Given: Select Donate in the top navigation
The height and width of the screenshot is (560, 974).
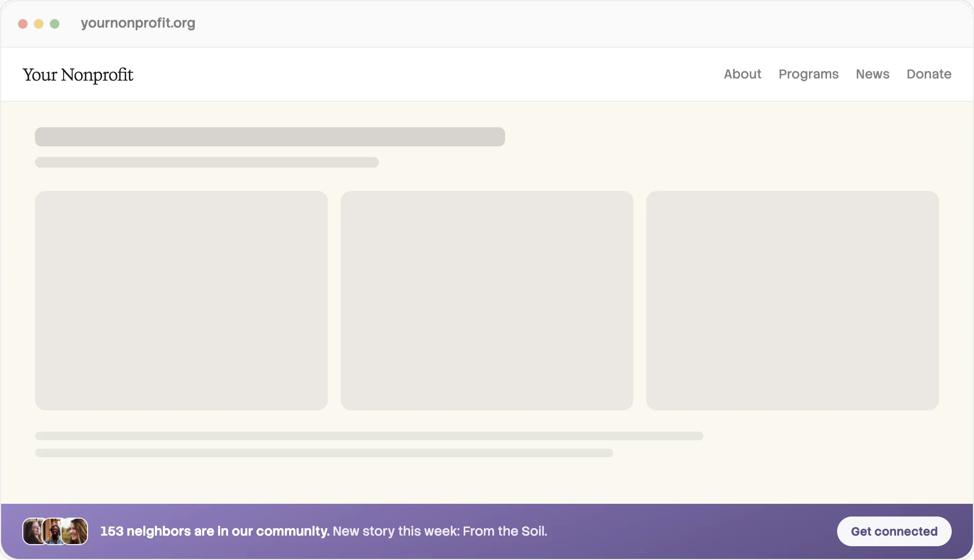Looking at the screenshot, I should pos(928,74).
